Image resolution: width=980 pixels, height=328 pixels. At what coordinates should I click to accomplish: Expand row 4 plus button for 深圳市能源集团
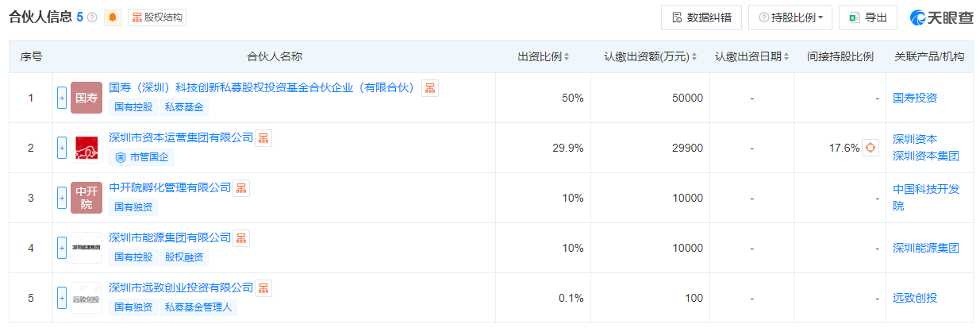pos(62,248)
